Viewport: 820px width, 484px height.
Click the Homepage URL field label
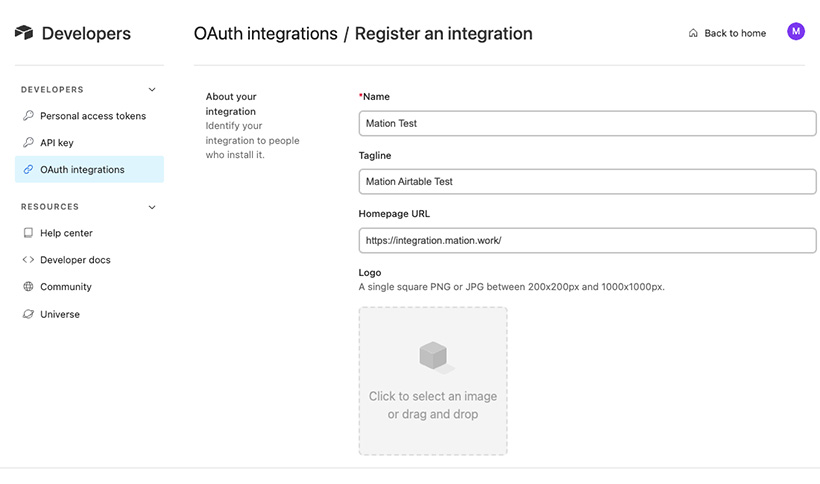pos(394,213)
